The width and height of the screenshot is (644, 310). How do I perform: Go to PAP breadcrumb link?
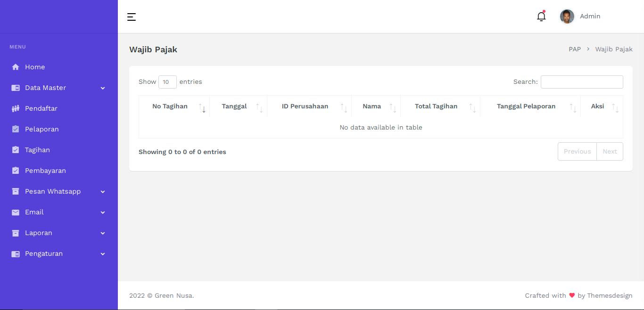(575, 49)
